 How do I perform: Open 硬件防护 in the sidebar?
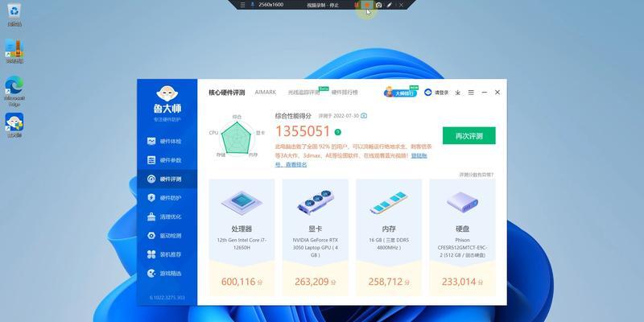tap(167, 198)
